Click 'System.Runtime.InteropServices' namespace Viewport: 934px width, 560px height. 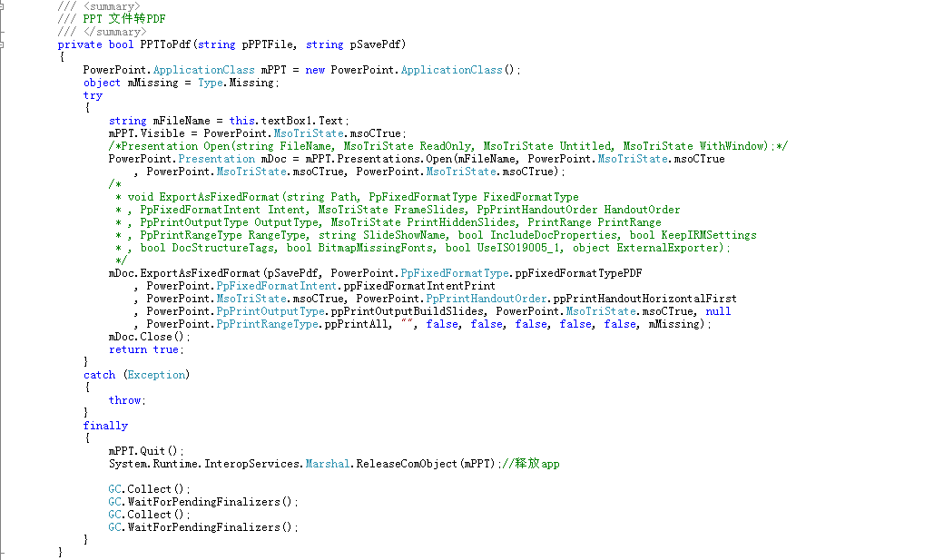coord(203,464)
